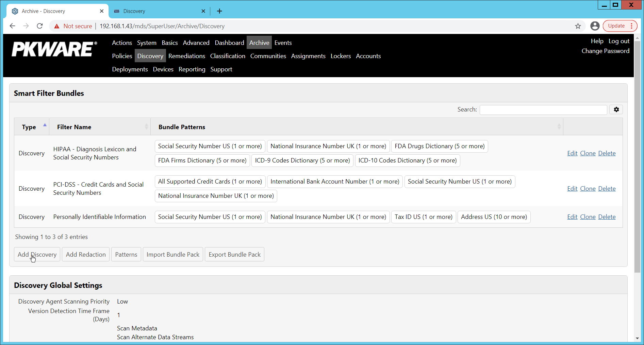Viewport: 644px width, 345px height.
Task: Open the Reporting menu item
Action: tap(192, 69)
